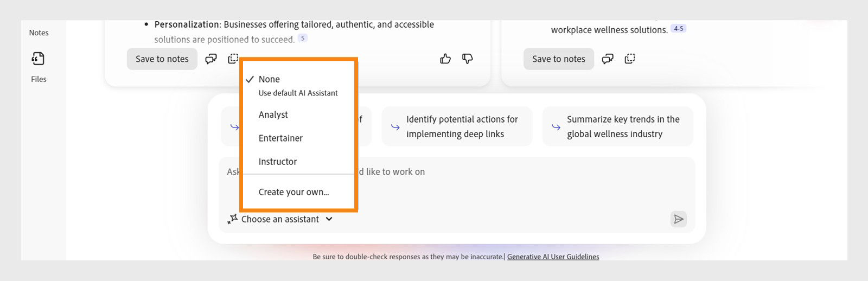
Task: Click chat bubble icon in workplace wellness card
Action: (608, 59)
